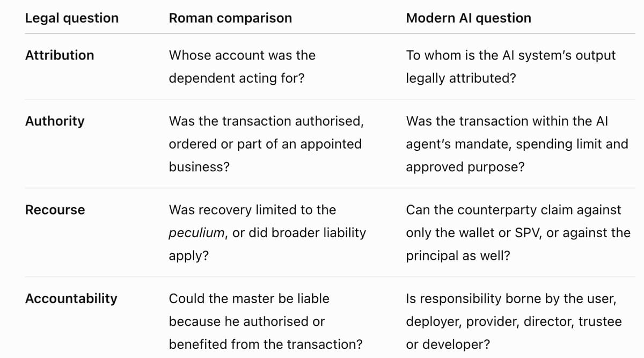This screenshot has width=644, height=358.
Task: Click 'Was recovery limited to the' text
Action: 252,210
